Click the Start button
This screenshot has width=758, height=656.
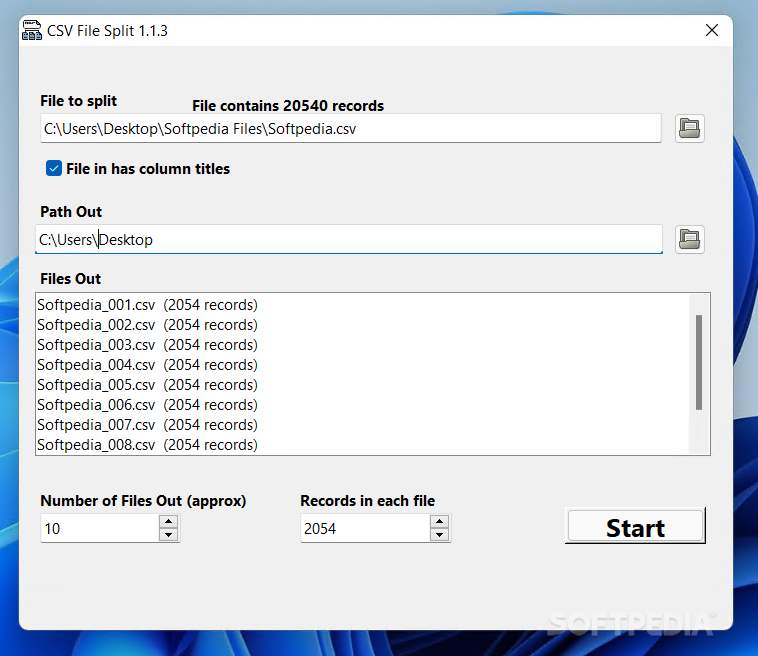pyautogui.click(x=635, y=526)
